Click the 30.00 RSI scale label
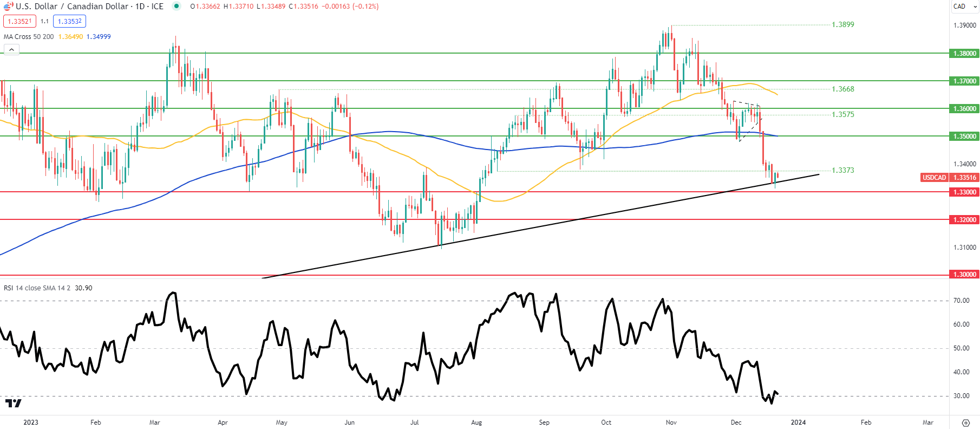Viewport: 980px width, 429px height. [x=962, y=396]
